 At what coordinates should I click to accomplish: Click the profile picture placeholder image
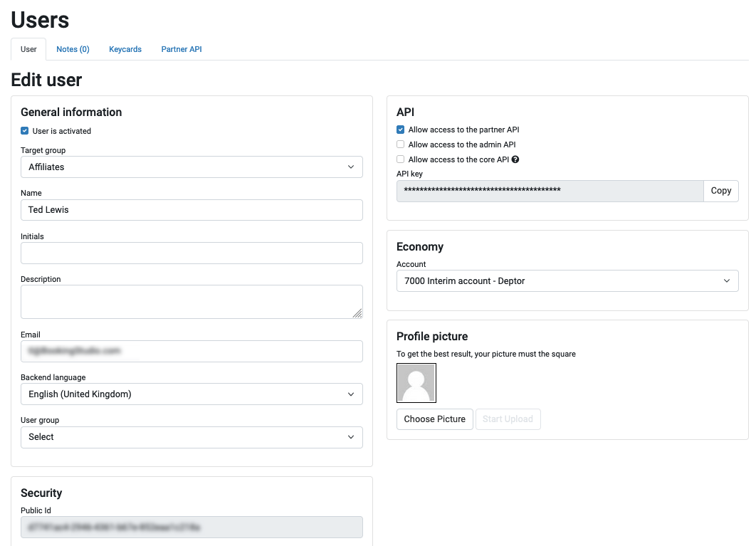[416, 382]
